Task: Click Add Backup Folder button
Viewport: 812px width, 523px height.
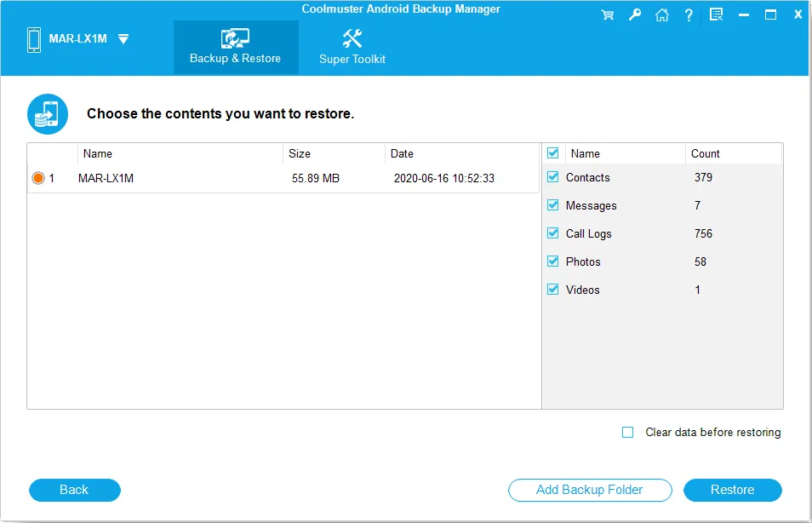Action: 590,490
